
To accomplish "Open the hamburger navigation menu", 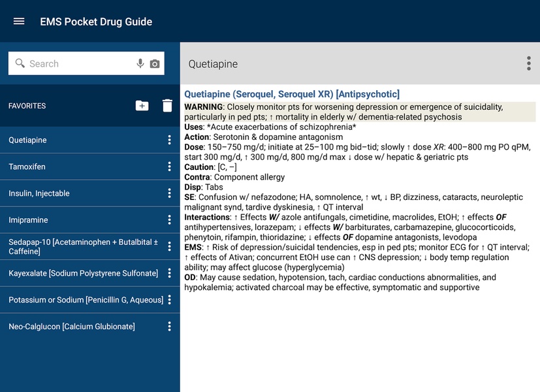I will click(x=19, y=22).
